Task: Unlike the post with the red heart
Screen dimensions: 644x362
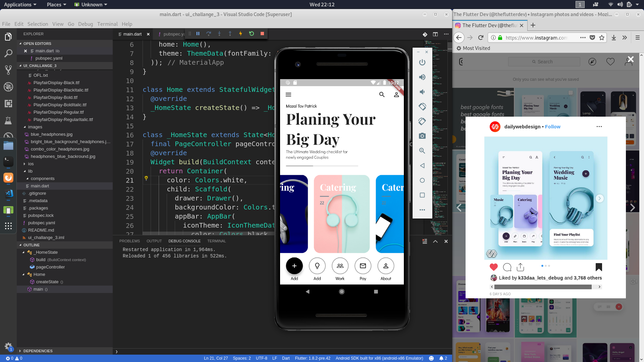Action: [x=494, y=267]
